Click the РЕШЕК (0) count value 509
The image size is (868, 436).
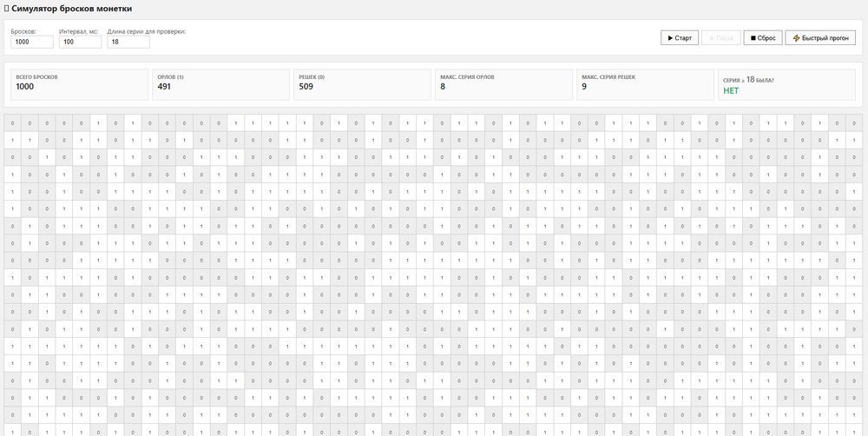tap(306, 87)
